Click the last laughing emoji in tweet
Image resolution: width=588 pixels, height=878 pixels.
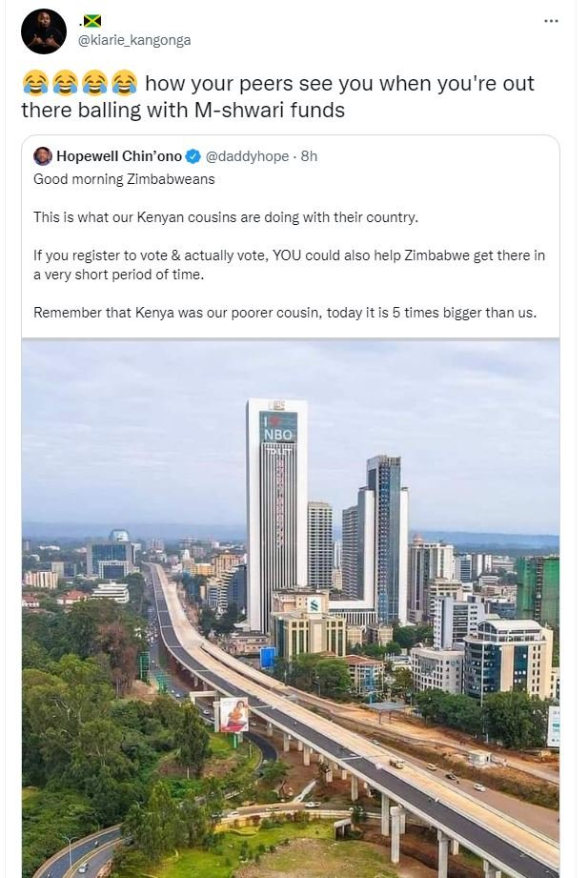pyautogui.click(x=124, y=84)
